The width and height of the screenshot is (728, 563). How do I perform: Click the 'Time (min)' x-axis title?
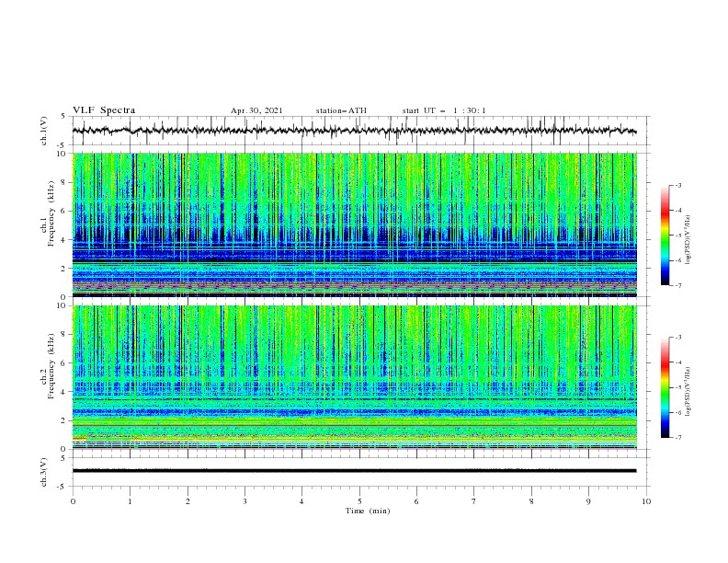point(368,511)
